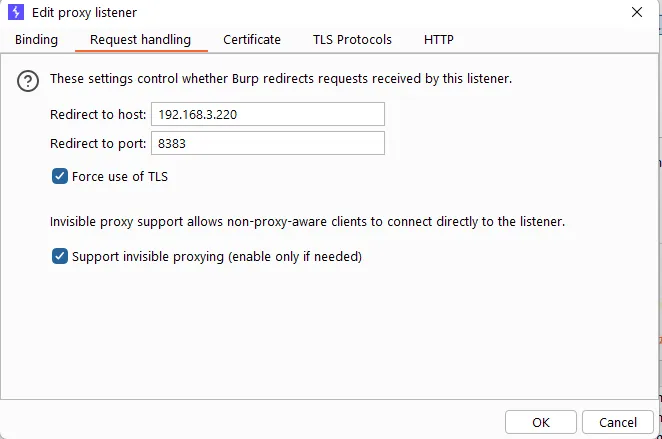Focus the Redirect to port field
The width and height of the screenshot is (662, 439).
click(267, 143)
